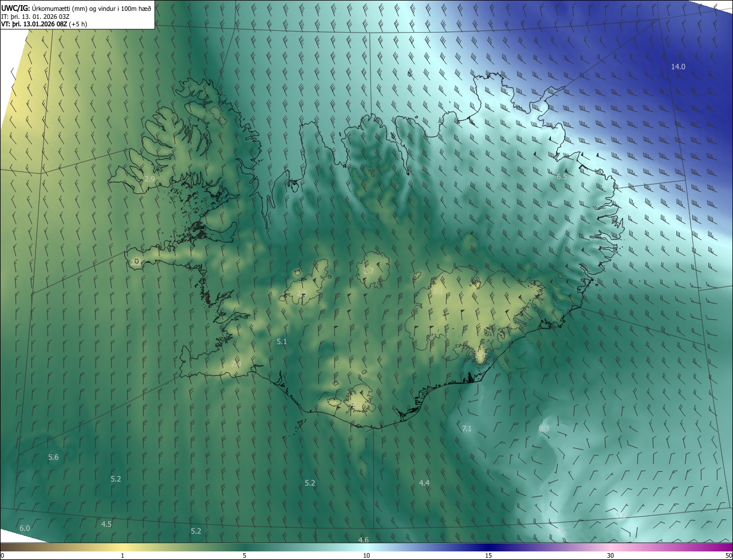Click the 6.0 precipitation value

click(x=25, y=529)
